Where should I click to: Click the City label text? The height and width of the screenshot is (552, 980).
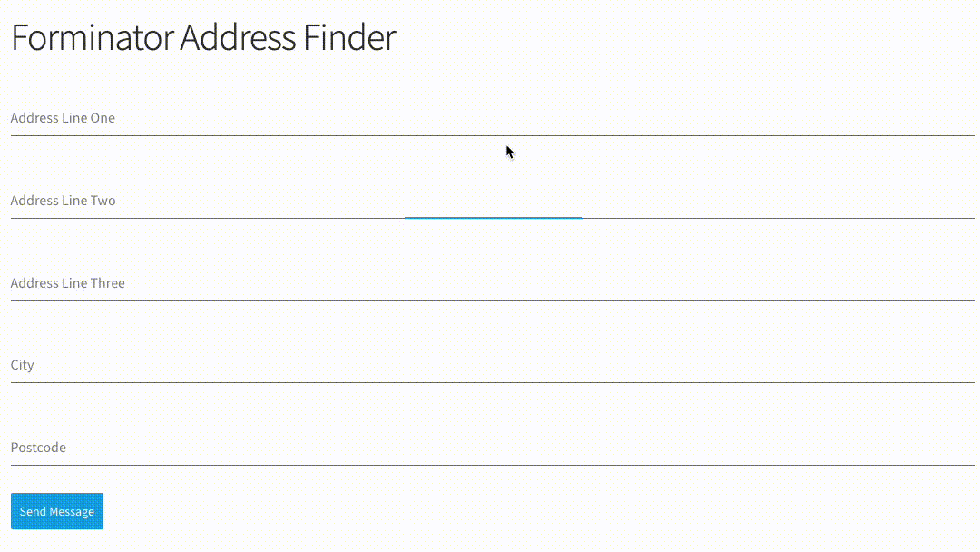point(22,365)
